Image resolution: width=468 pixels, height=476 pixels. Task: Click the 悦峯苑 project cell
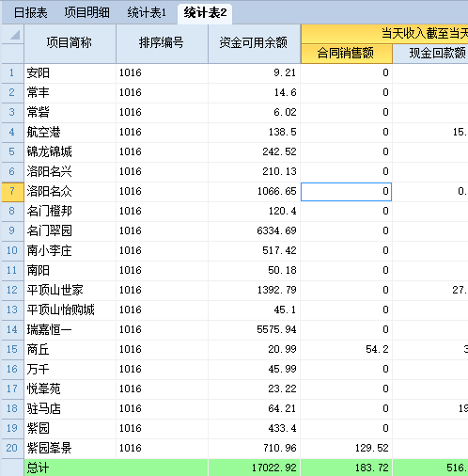pos(70,389)
